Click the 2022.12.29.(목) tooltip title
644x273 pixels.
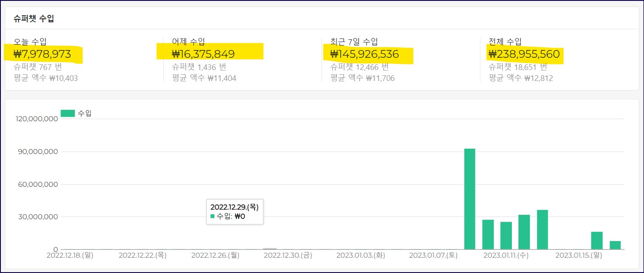click(x=234, y=207)
